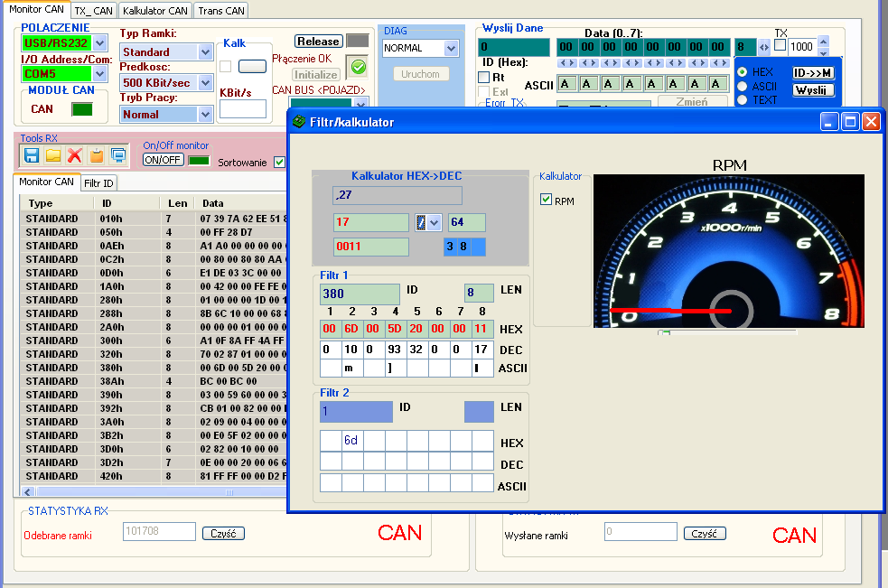This screenshot has width=888, height=588.
Task: Click the Filtr 1 HEX cell 5D
Action: click(395, 329)
